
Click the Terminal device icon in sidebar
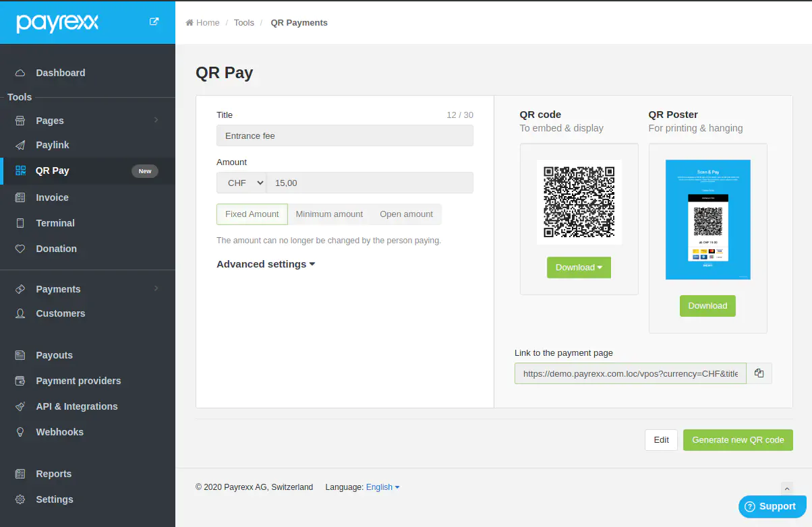pyautogui.click(x=21, y=223)
